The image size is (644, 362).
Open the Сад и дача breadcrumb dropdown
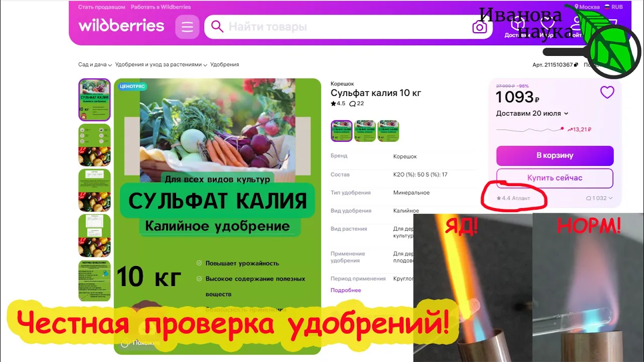click(95, 65)
